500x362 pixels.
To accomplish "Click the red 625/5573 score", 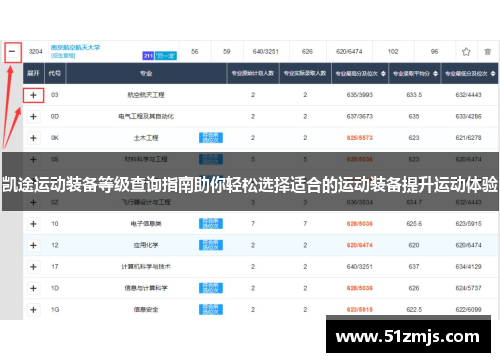I will click(x=360, y=138).
